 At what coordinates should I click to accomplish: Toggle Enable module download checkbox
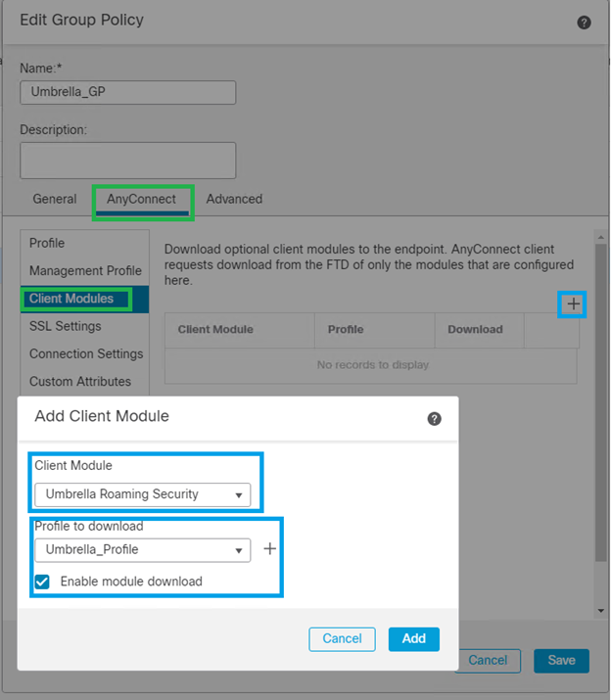click(42, 582)
